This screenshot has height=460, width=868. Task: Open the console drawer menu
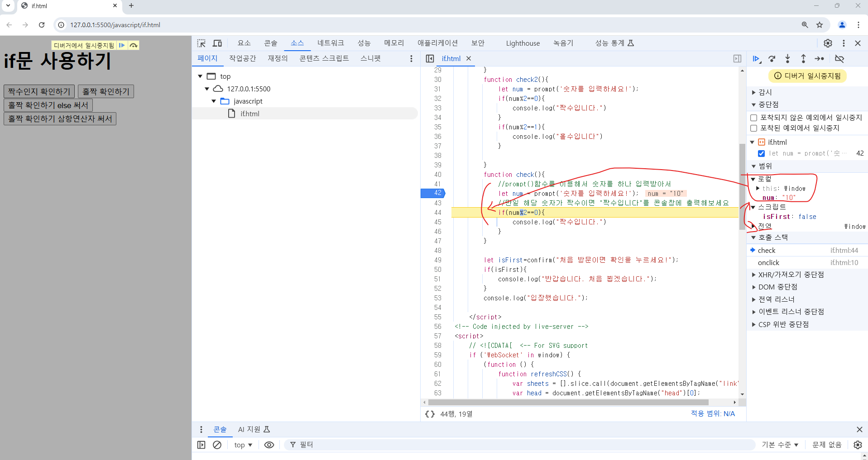pyautogui.click(x=201, y=429)
